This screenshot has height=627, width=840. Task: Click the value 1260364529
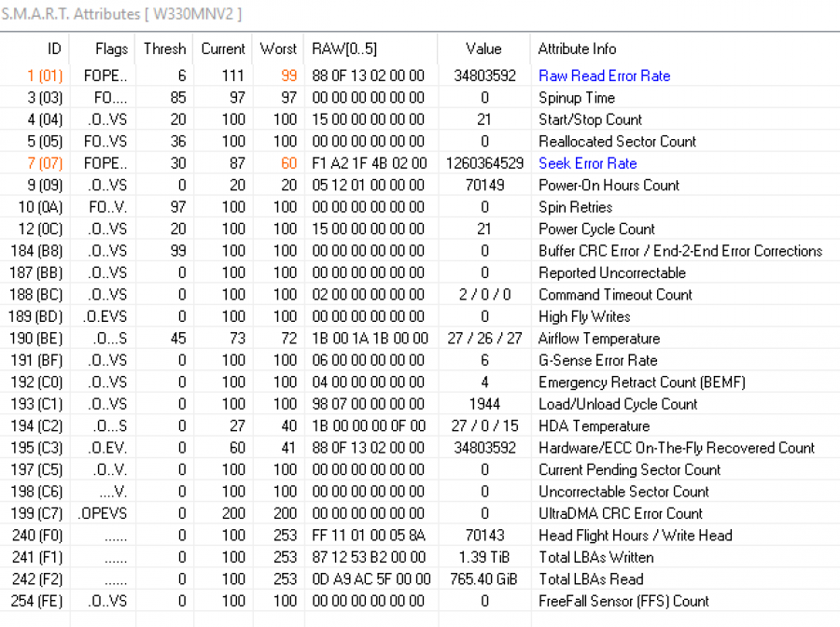(x=484, y=162)
